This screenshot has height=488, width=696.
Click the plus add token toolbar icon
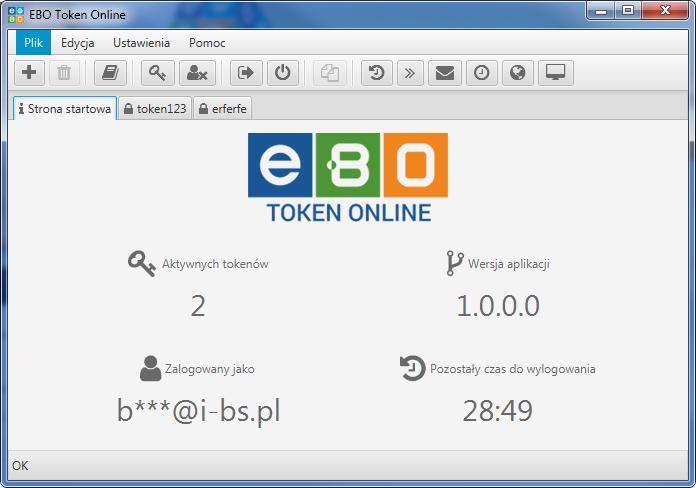pyautogui.click(x=29, y=72)
